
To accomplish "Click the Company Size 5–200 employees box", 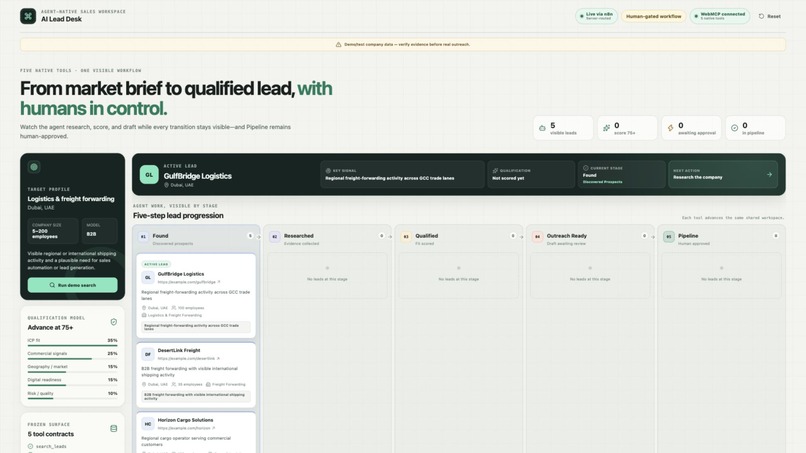I will (x=53, y=231).
